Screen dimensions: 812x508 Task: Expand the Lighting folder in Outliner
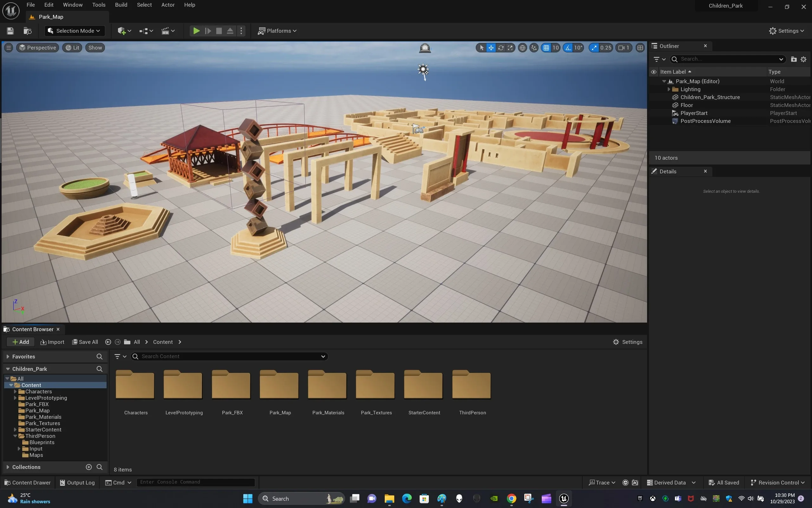[x=669, y=89]
